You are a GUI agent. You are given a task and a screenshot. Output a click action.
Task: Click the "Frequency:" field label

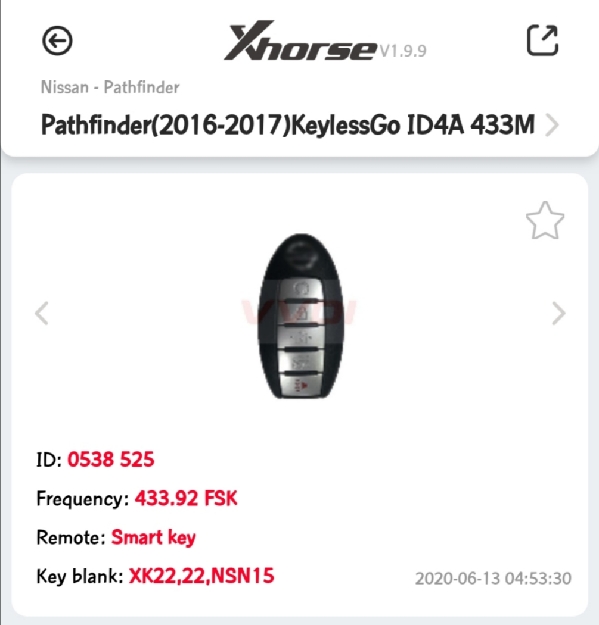click(83, 499)
